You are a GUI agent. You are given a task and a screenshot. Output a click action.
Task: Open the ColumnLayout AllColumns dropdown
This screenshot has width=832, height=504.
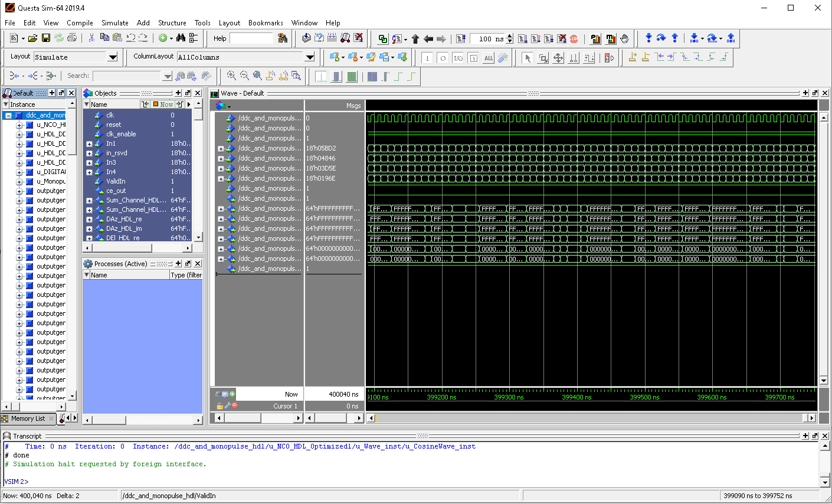click(310, 57)
